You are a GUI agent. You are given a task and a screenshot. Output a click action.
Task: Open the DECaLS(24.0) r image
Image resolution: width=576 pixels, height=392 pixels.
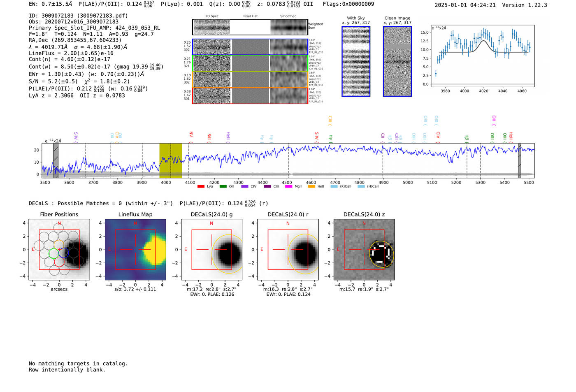click(288, 249)
